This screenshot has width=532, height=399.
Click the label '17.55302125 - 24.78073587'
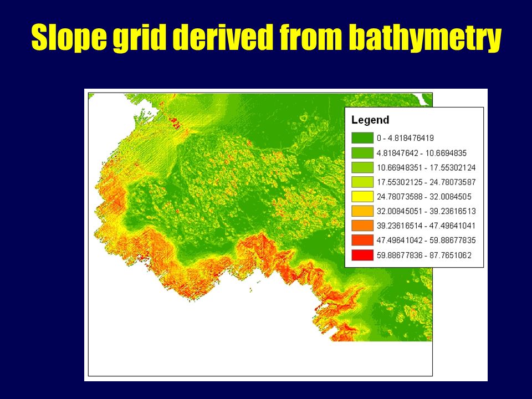(426, 182)
